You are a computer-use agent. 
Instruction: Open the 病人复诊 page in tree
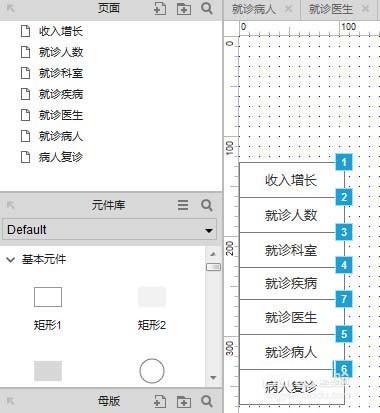(x=61, y=157)
